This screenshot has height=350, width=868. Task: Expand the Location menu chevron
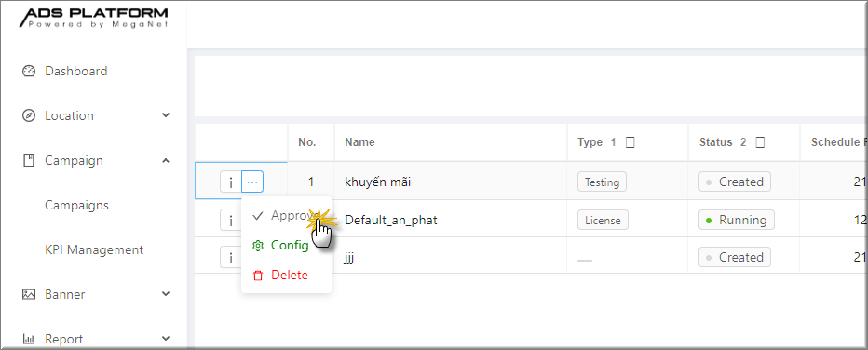166,115
